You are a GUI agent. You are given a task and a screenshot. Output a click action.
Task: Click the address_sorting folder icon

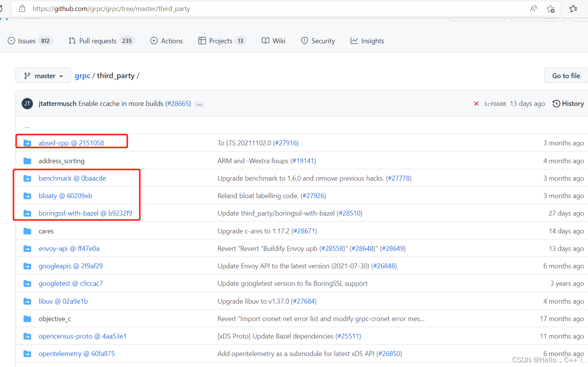pyautogui.click(x=27, y=161)
